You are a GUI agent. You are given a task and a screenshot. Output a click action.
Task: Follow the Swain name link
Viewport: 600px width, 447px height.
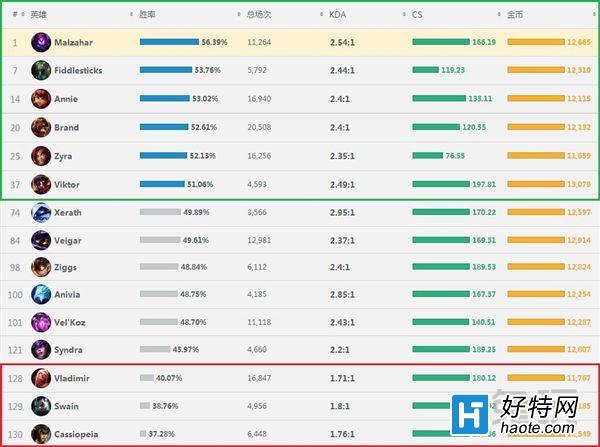pyautogui.click(x=66, y=406)
